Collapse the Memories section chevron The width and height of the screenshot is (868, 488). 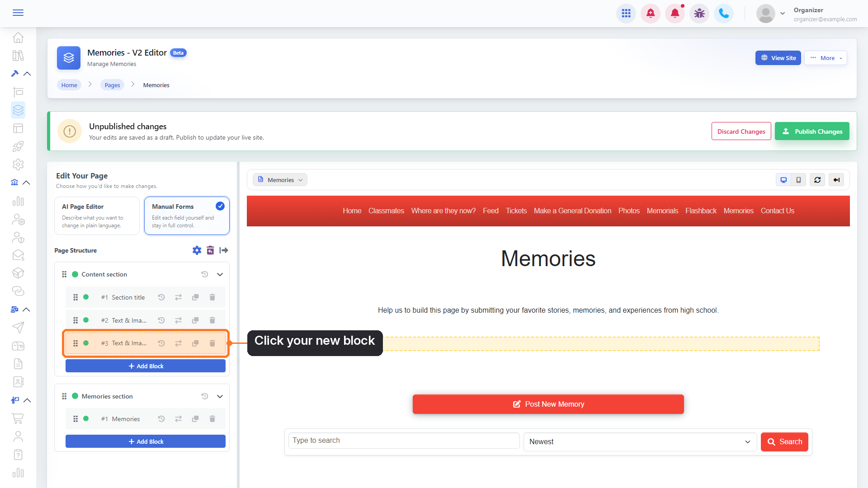tap(220, 396)
